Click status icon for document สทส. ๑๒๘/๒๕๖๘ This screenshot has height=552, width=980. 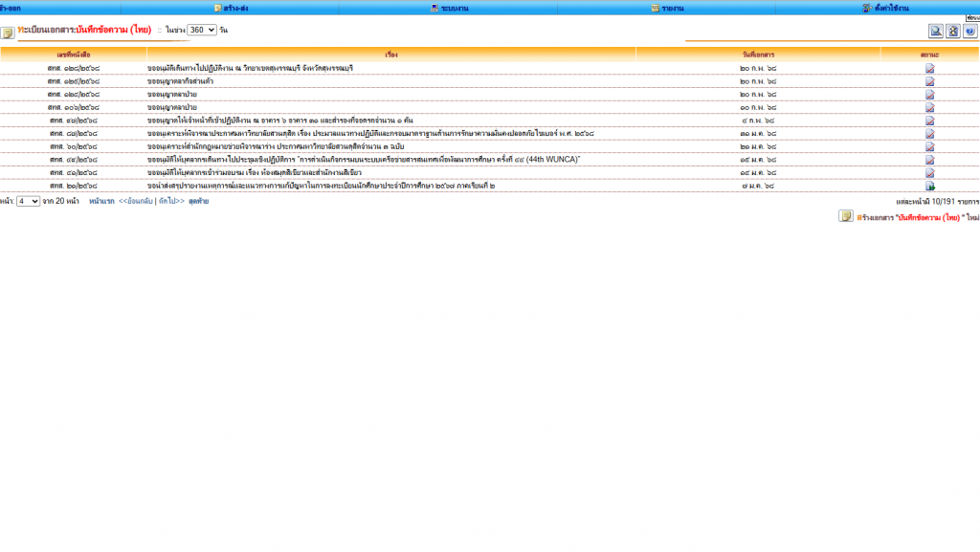[x=929, y=68]
